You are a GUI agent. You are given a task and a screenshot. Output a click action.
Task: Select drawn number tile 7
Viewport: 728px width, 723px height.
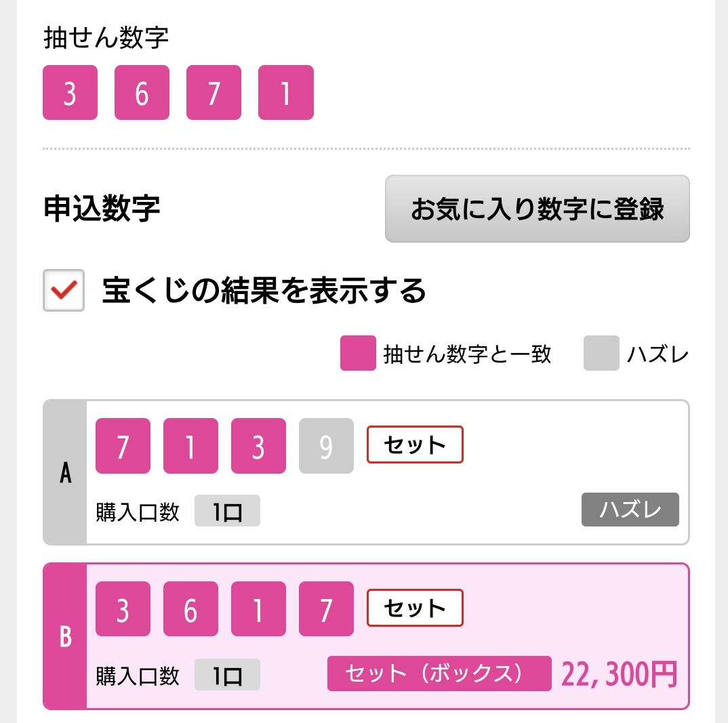pos(214,92)
